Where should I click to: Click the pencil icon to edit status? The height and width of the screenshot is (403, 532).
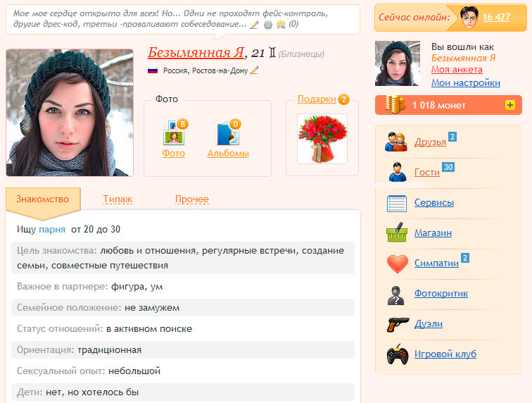click(x=255, y=25)
